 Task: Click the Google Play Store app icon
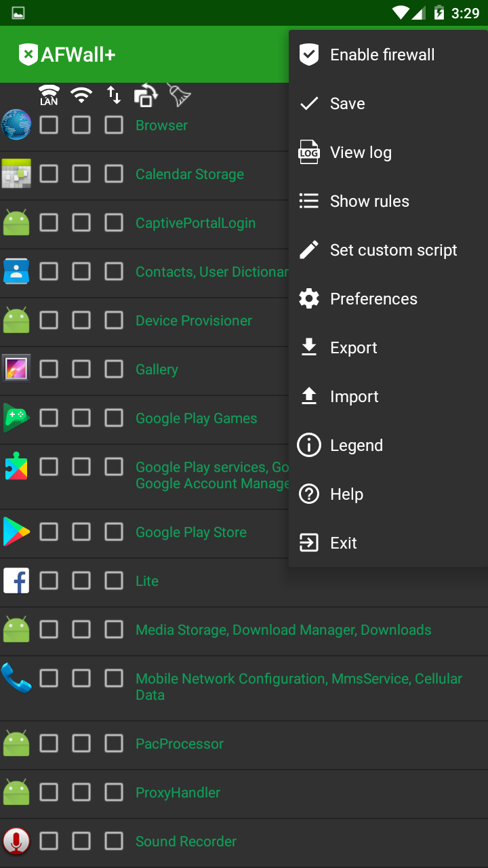tap(16, 532)
